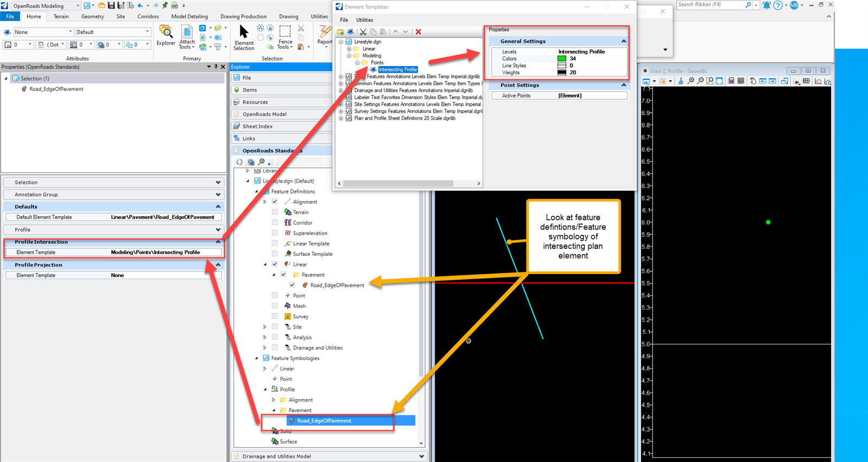The width and height of the screenshot is (868, 462).
Task: Expand the Site feature definitions node
Action: [265, 327]
